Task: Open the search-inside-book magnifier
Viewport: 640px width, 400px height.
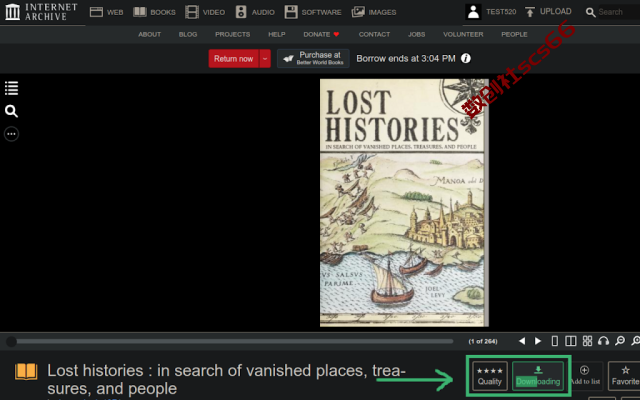Action: [11, 111]
